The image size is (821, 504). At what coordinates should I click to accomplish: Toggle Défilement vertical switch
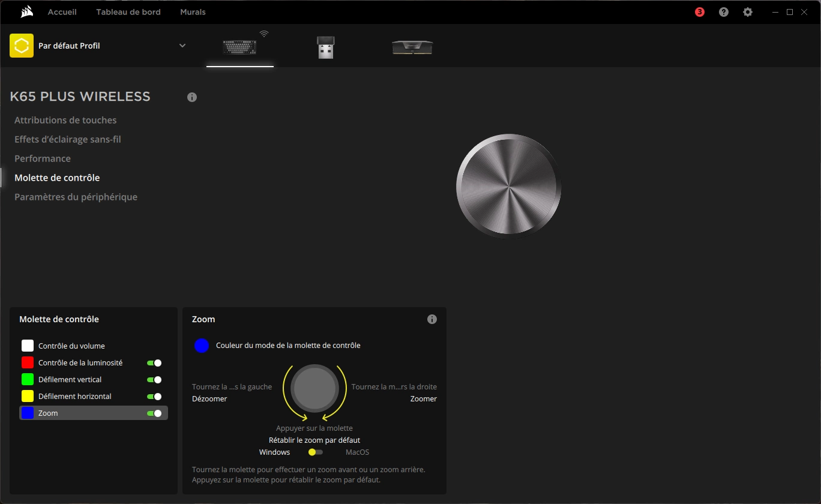[154, 380]
